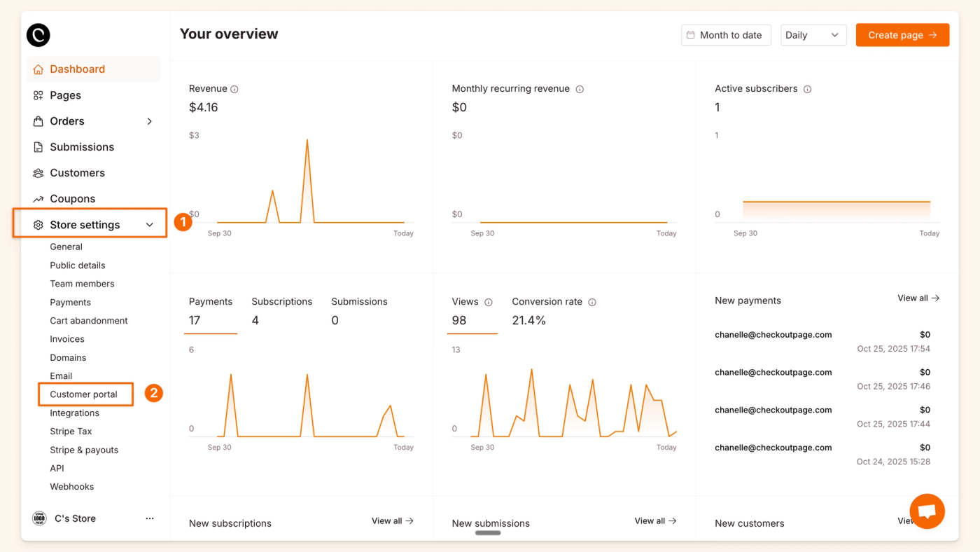Click the Pages grid icon
The image size is (980, 552).
pos(38,95)
